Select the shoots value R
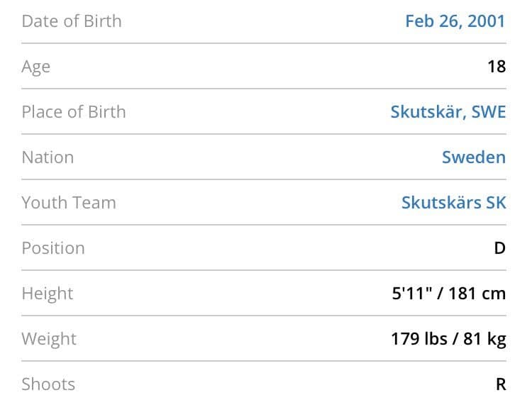The height and width of the screenshot is (400, 532). 500,384
